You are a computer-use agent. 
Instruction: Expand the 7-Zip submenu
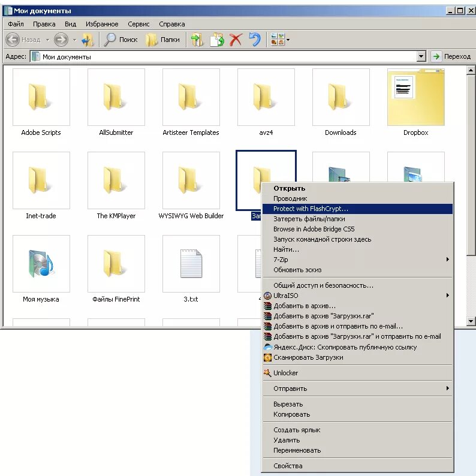[x=358, y=260]
